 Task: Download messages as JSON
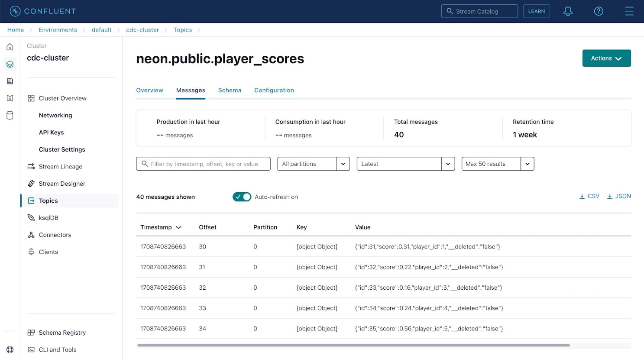(x=618, y=196)
